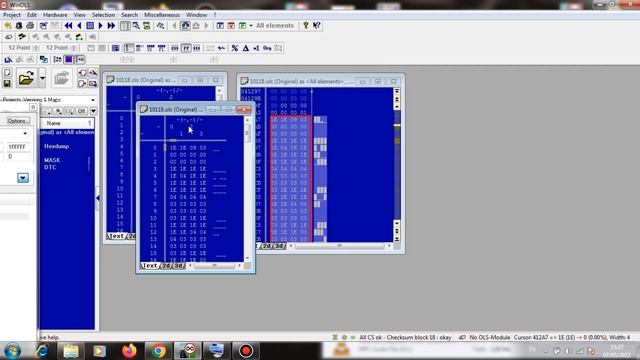Click the Org original values icon
The height and width of the screenshot is (360, 640).
(x=267, y=48)
